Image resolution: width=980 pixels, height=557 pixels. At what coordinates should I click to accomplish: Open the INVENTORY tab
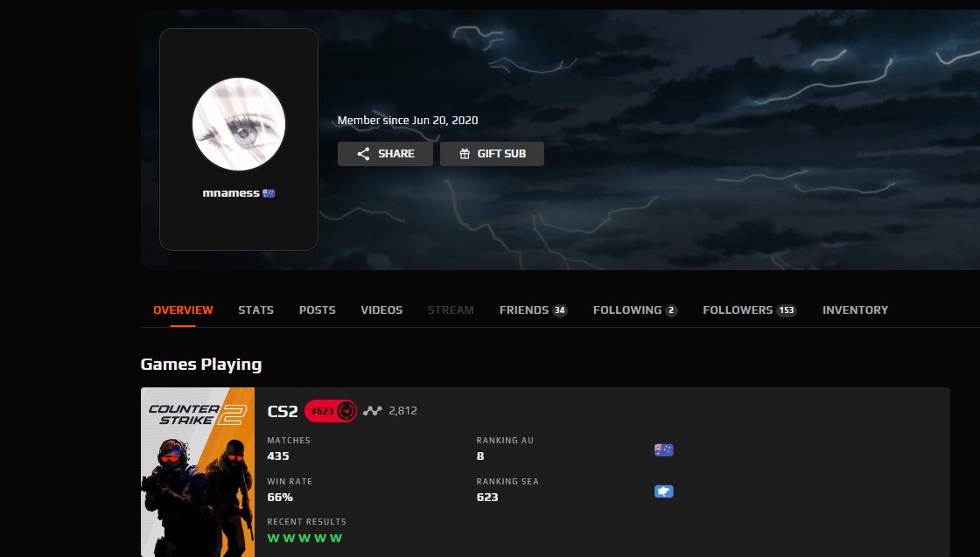click(855, 310)
